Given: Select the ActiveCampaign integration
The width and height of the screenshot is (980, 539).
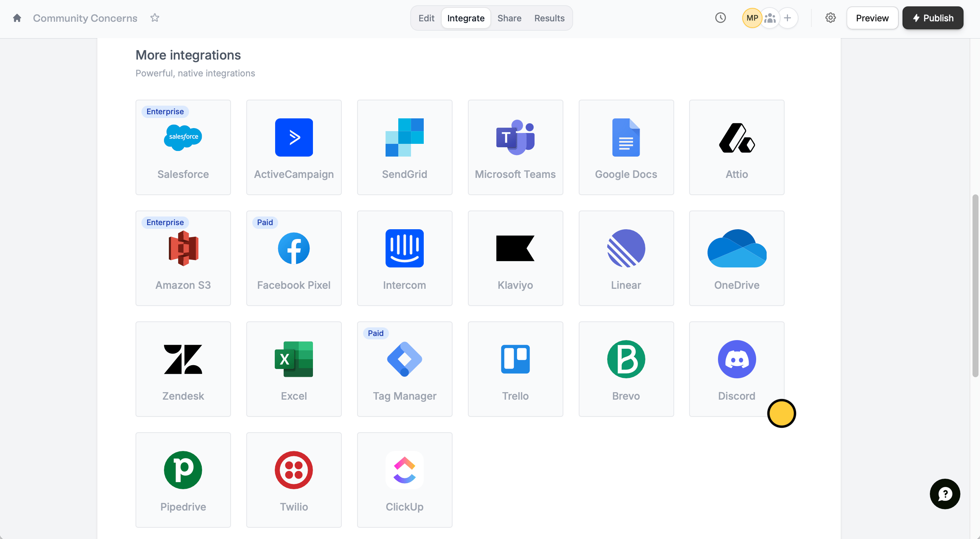Looking at the screenshot, I should coord(294,147).
